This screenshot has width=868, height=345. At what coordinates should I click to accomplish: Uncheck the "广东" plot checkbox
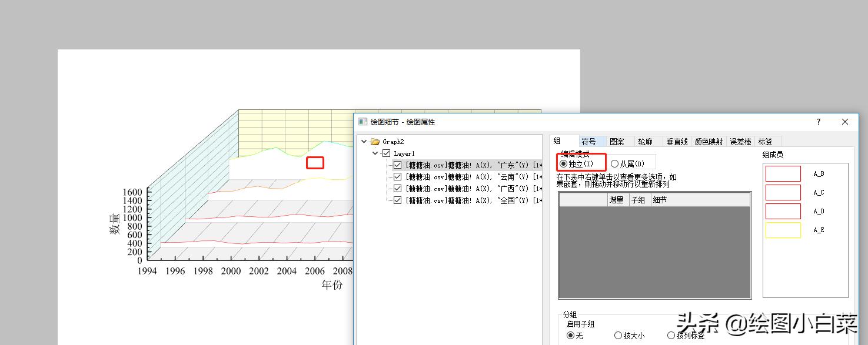tap(398, 165)
